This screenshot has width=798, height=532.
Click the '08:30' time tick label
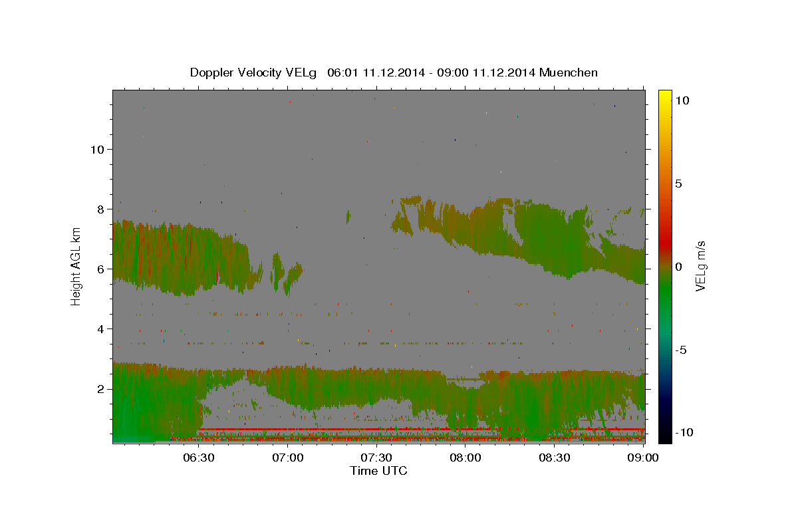coord(555,458)
